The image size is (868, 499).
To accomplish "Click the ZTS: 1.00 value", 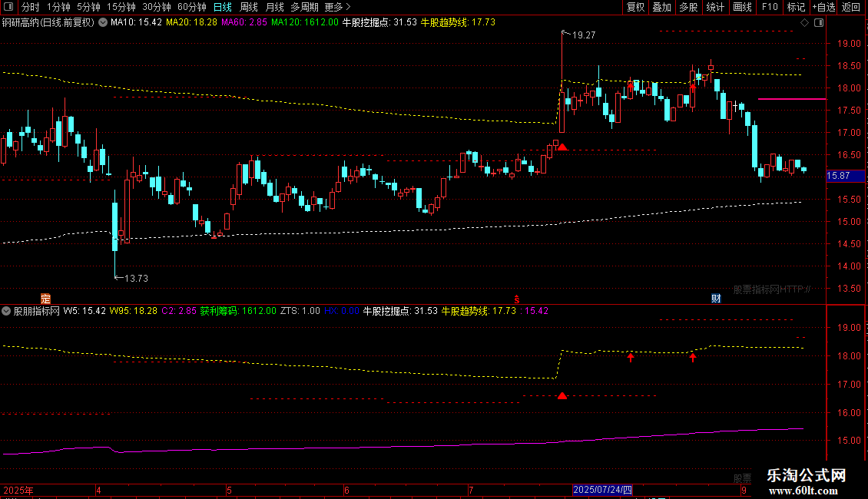I will (x=300, y=311).
